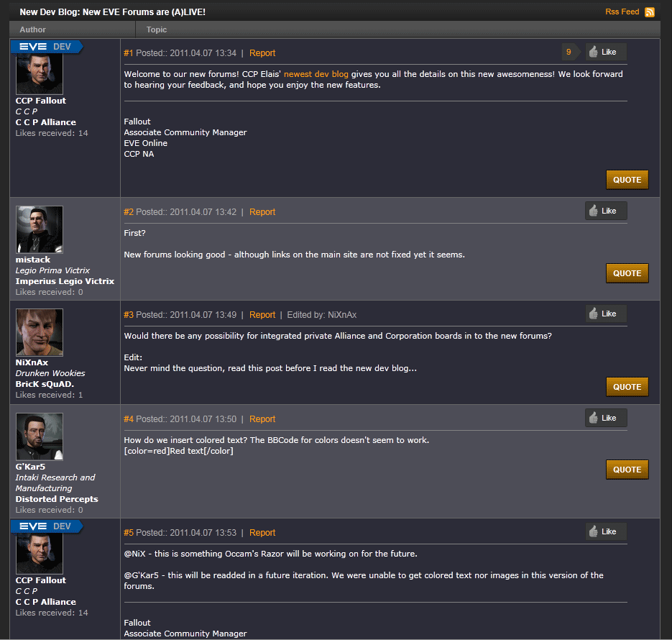This screenshot has width=672, height=640.
Task: Click the Imperius Legio Victrix alliance
Action: click(65, 281)
